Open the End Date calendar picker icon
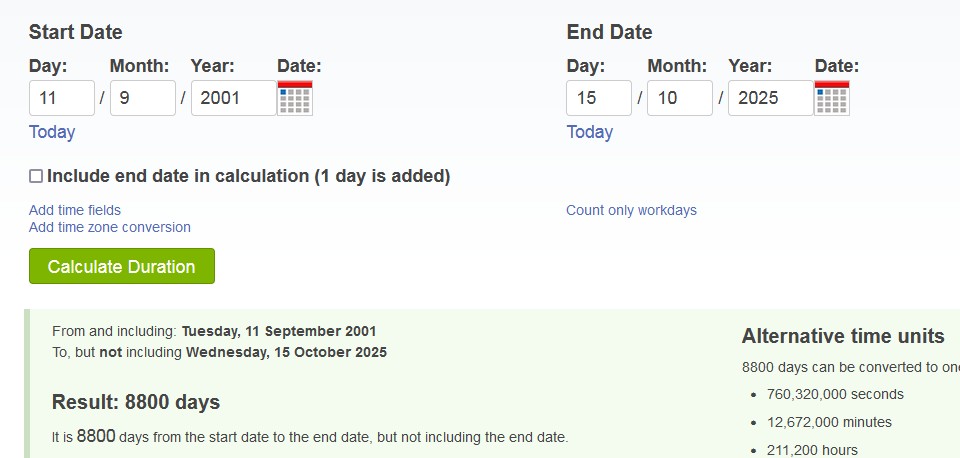960x458 pixels. point(832,98)
